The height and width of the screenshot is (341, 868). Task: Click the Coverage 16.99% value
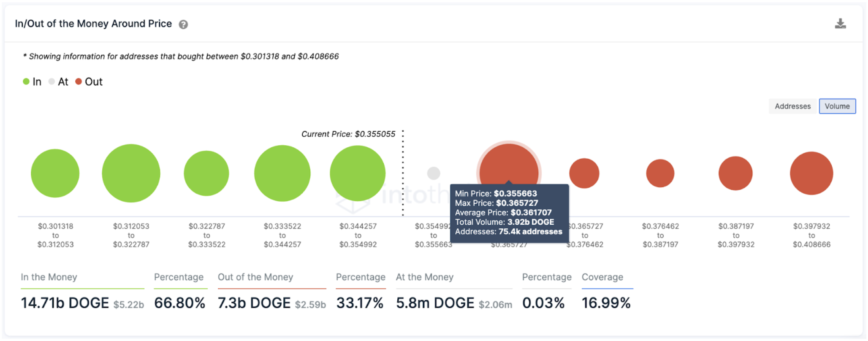(x=606, y=303)
